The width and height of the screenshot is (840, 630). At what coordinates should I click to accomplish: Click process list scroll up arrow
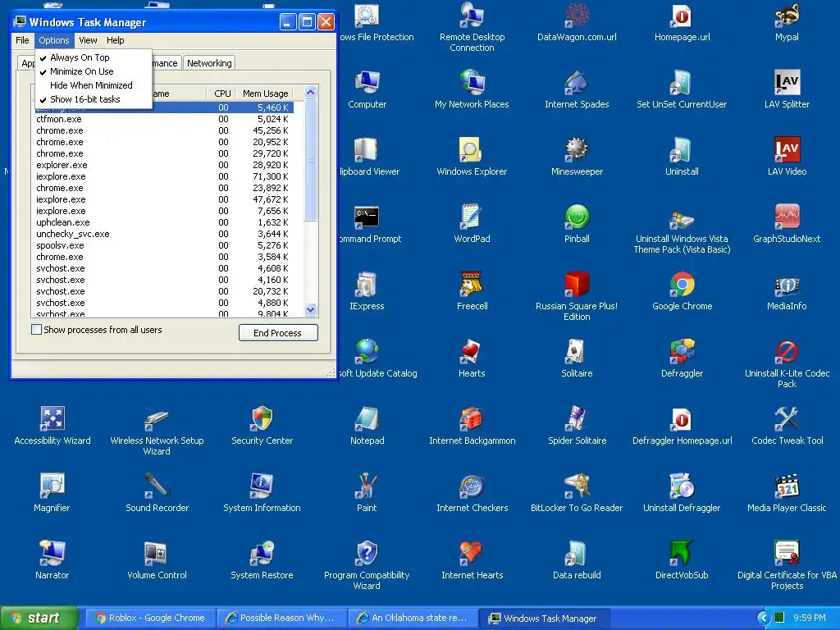pos(311,92)
